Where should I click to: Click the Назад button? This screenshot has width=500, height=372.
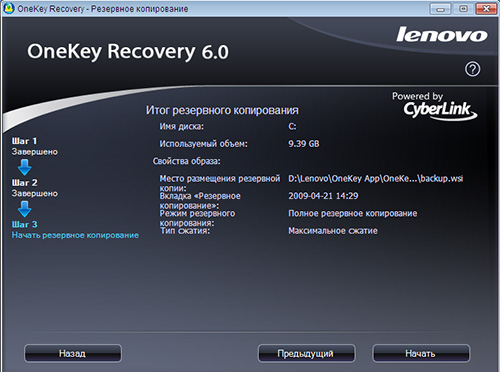(x=73, y=353)
